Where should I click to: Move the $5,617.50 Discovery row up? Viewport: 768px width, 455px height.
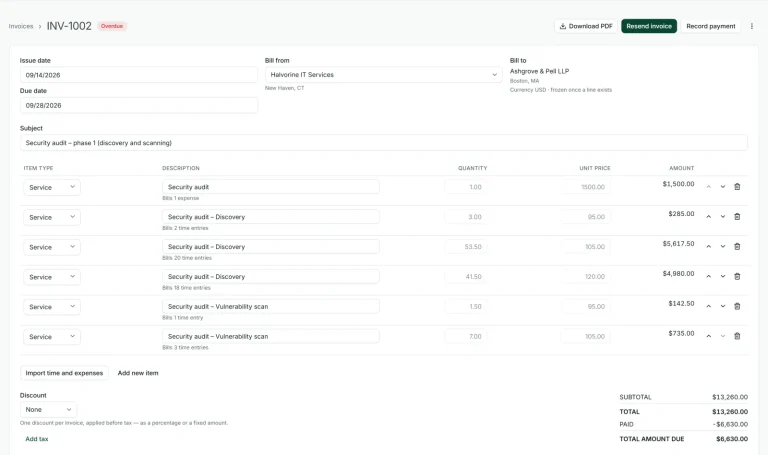click(709, 246)
